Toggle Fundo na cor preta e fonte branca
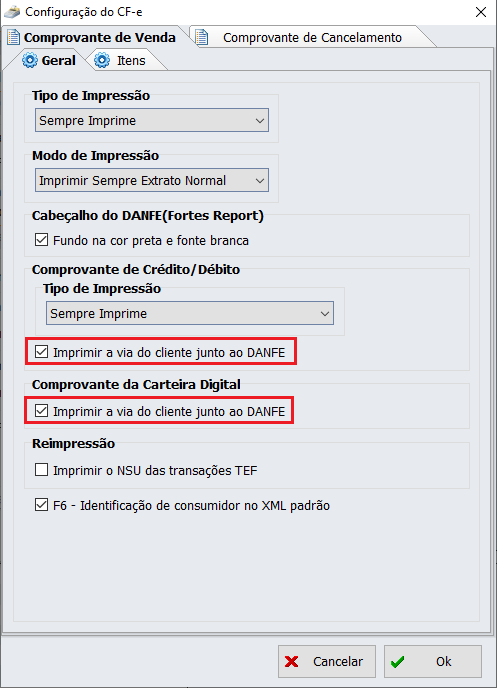This screenshot has width=497, height=688. pyautogui.click(x=41, y=240)
